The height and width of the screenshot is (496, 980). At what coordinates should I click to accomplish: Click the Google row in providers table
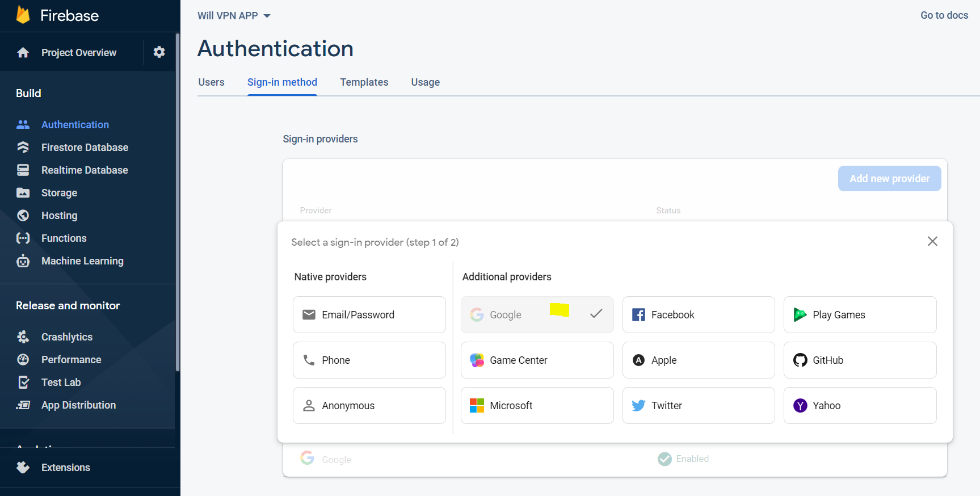coord(615,459)
